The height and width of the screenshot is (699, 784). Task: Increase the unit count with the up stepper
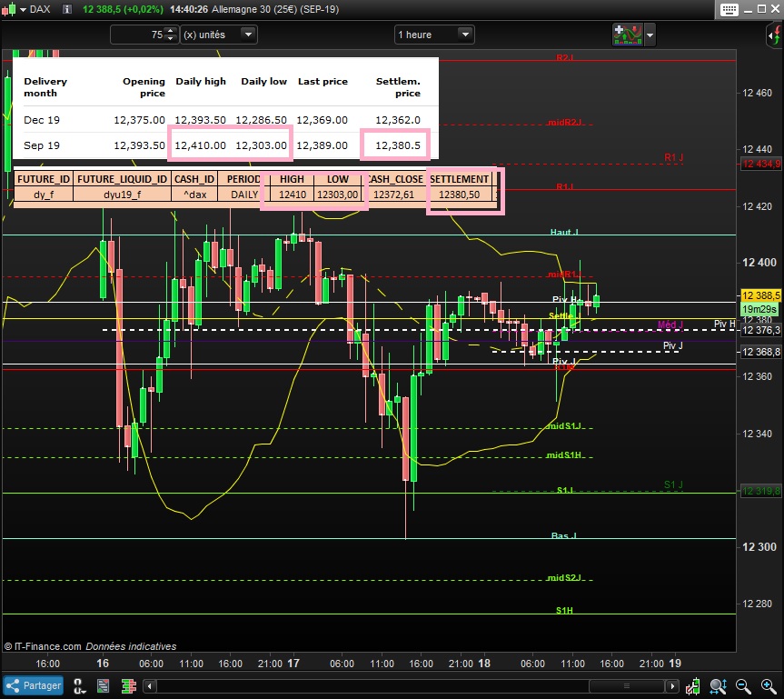[171, 31]
